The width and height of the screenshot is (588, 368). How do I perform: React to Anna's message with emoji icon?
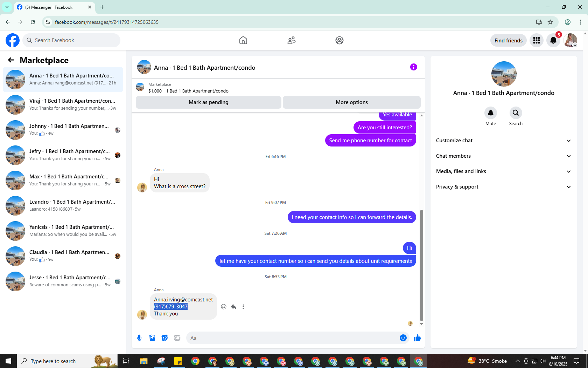point(224,307)
